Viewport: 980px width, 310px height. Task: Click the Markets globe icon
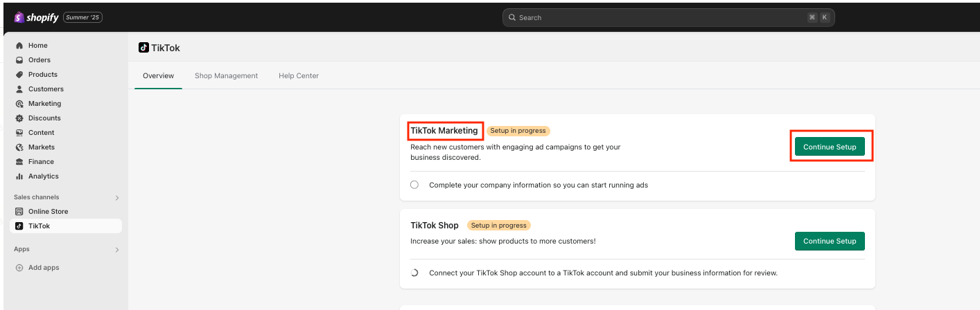(x=19, y=147)
